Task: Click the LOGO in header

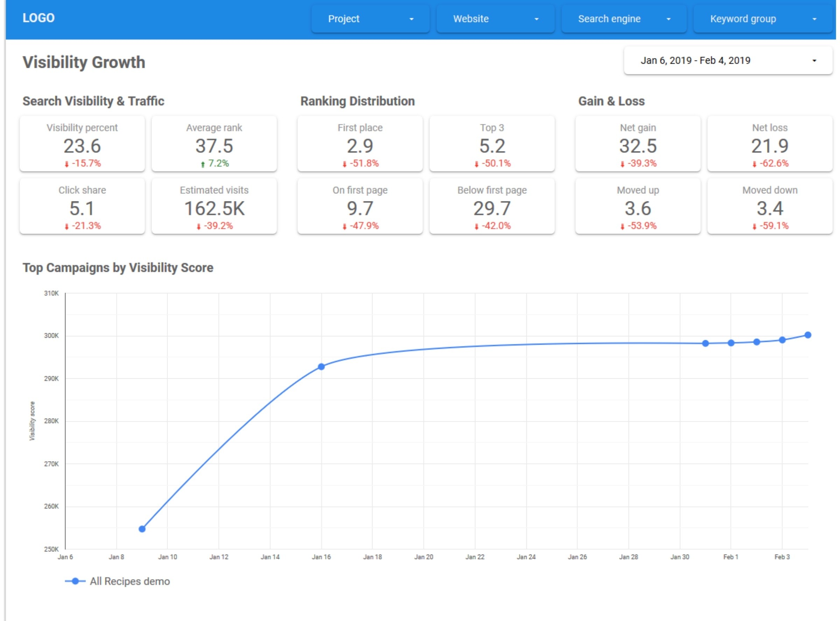Action: (x=38, y=18)
